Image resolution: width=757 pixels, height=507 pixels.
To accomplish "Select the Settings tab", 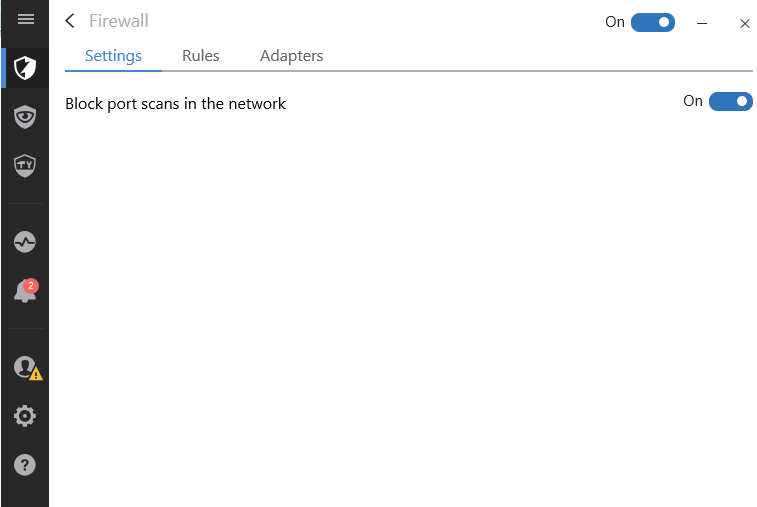I will click(x=113, y=56).
